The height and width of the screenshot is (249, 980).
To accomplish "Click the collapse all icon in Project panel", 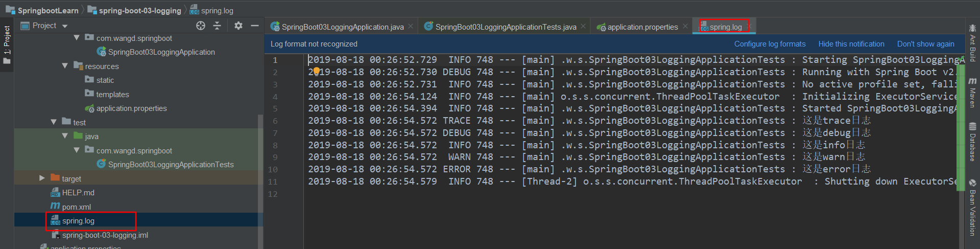I will click(217, 26).
